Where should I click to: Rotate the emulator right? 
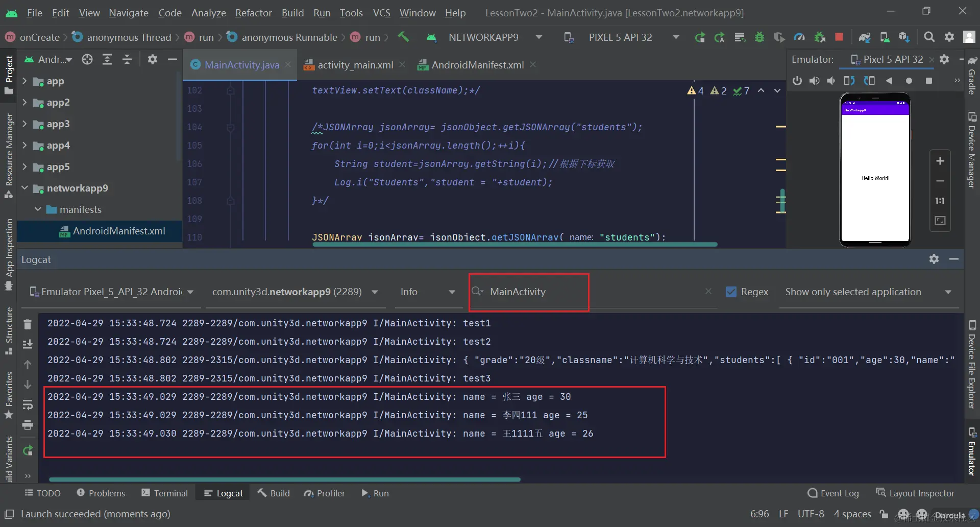869,81
